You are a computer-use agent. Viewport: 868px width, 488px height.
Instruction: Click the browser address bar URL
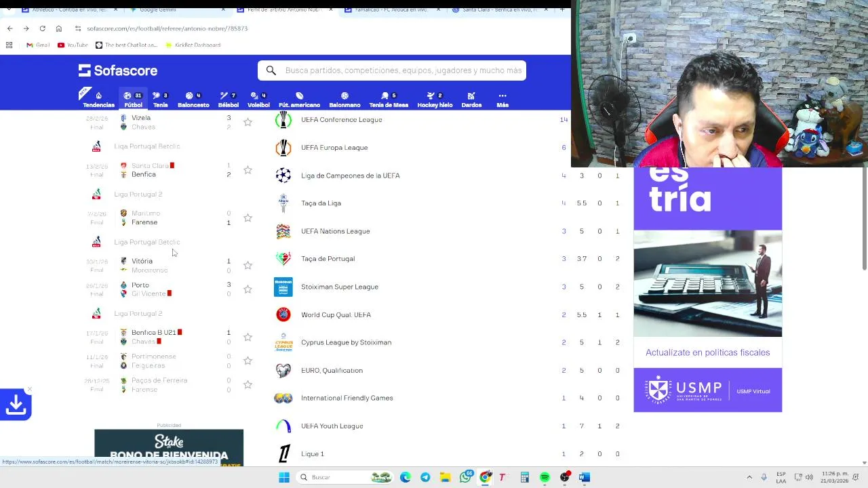pos(167,28)
